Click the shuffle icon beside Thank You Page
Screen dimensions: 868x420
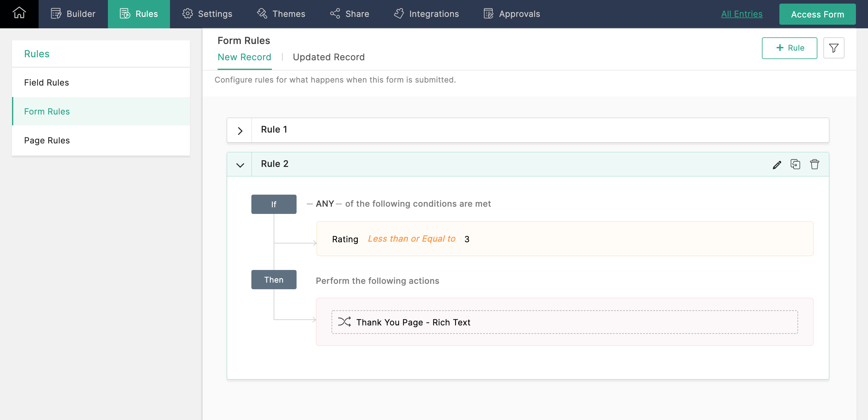[x=344, y=322]
